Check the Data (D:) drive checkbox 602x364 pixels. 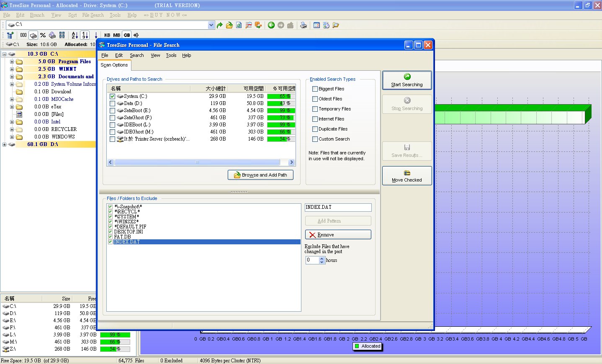point(112,103)
